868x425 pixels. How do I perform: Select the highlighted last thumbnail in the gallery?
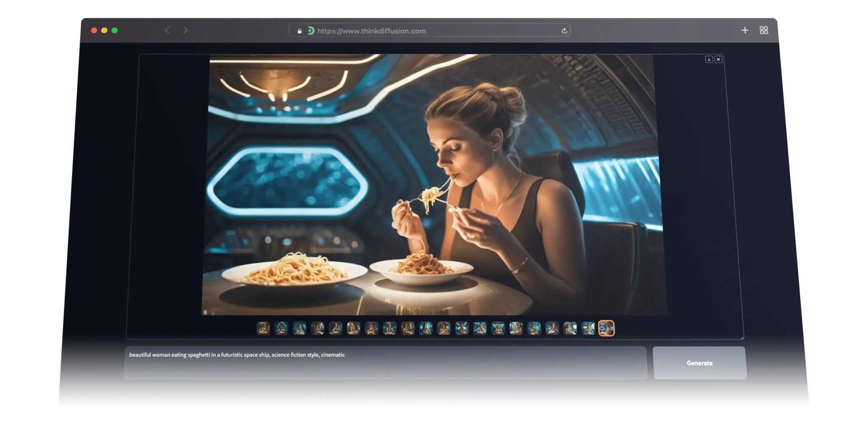pos(606,328)
